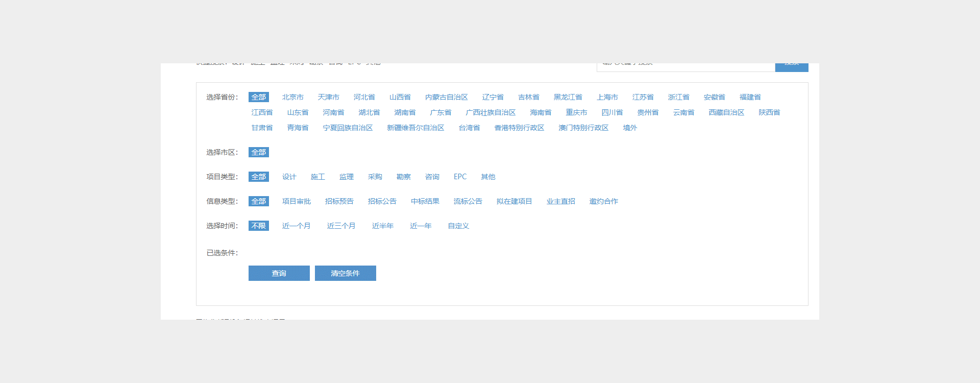
Task: Filter information type by 招标公告
Action: tap(382, 201)
